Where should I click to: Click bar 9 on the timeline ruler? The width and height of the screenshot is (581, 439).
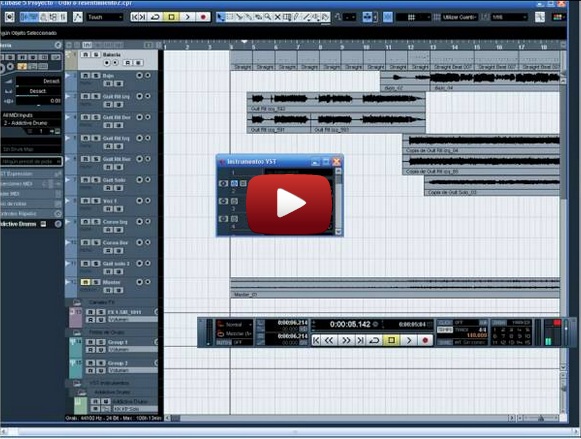point(342,47)
